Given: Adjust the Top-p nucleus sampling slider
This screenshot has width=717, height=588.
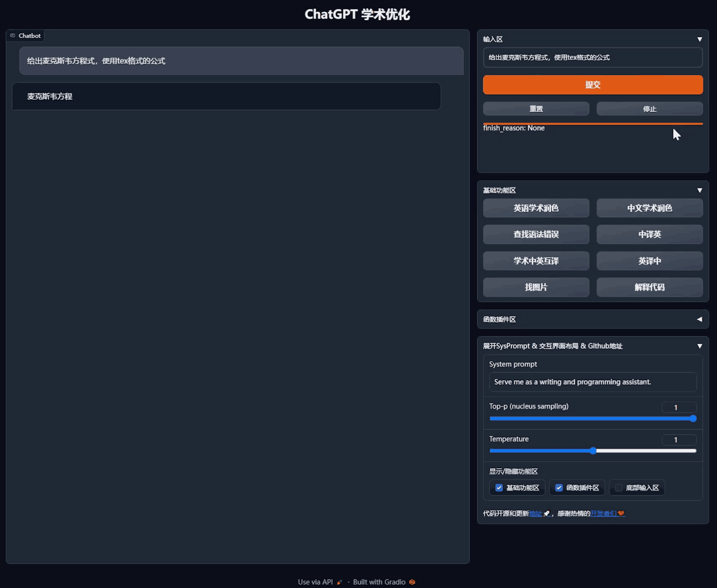Looking at the screenshot, I should click(593, 419).
